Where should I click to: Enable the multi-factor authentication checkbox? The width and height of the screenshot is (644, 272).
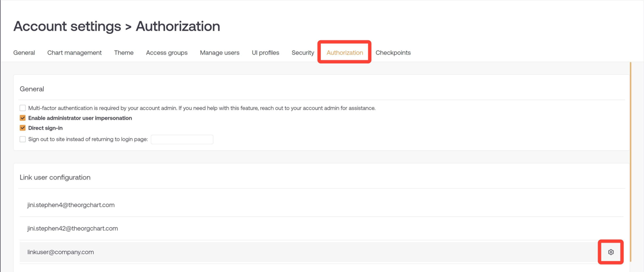[22, 108]
